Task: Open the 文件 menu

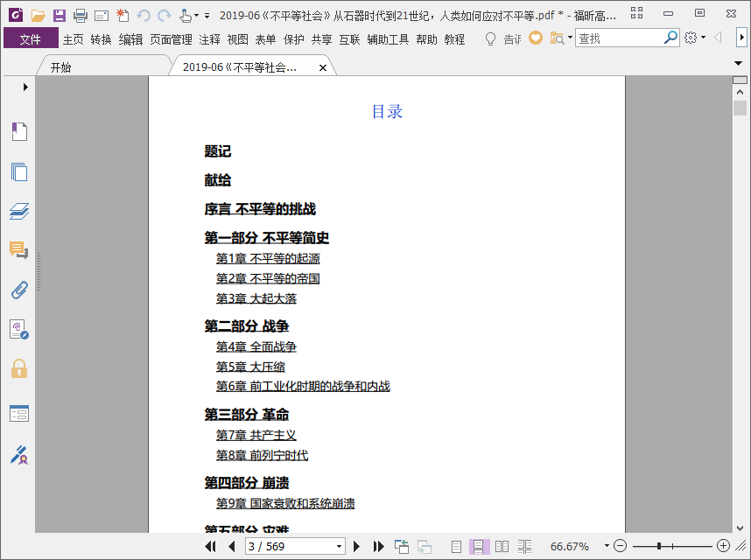Action: [30, 38]
